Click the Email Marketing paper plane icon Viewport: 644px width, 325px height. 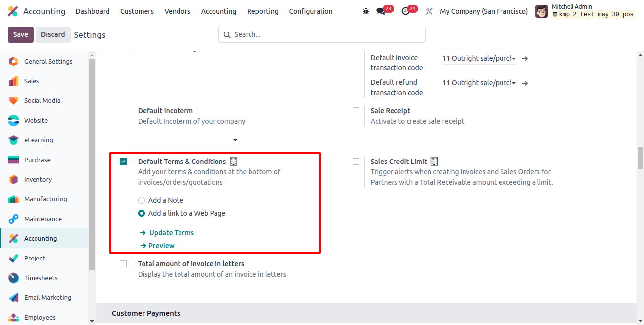(x=14, y=298)
